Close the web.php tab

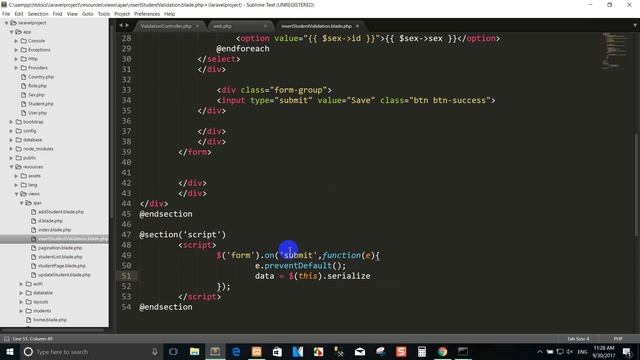(x=265, y=26)
